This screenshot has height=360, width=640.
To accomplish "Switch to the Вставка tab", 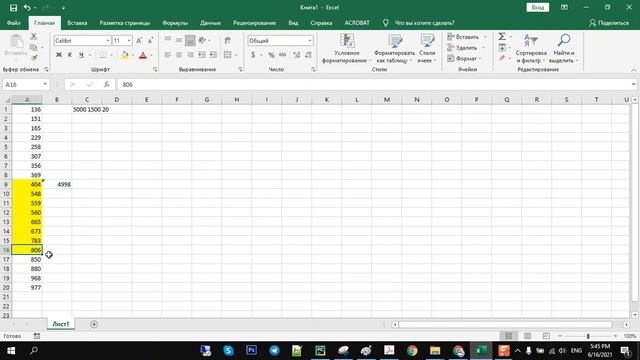I will tap(77, 23).
